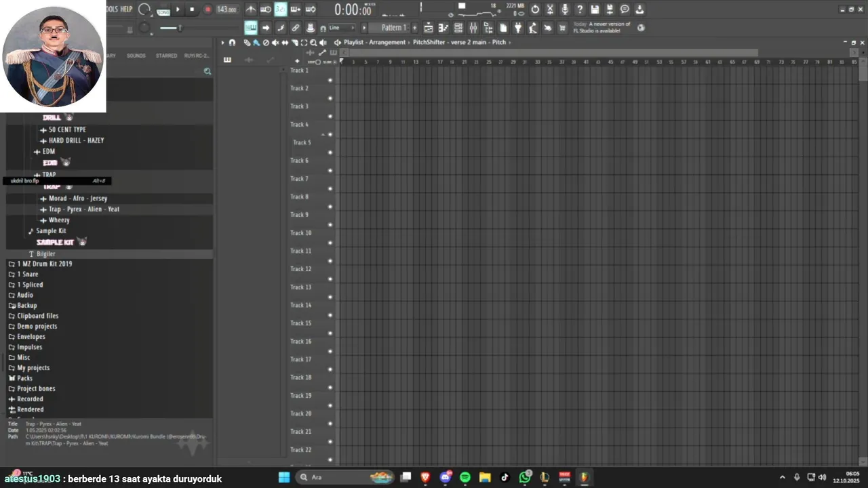Open audio editor scissors icon
Image resolution: width=868 pixels, height=488 pixels.
coord(550,9)
